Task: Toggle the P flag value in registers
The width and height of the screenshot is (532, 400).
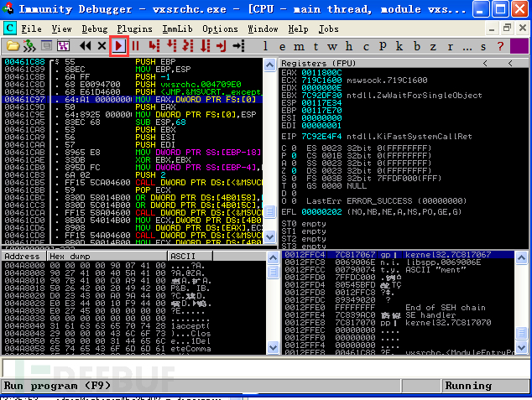Action: [294, 156]
